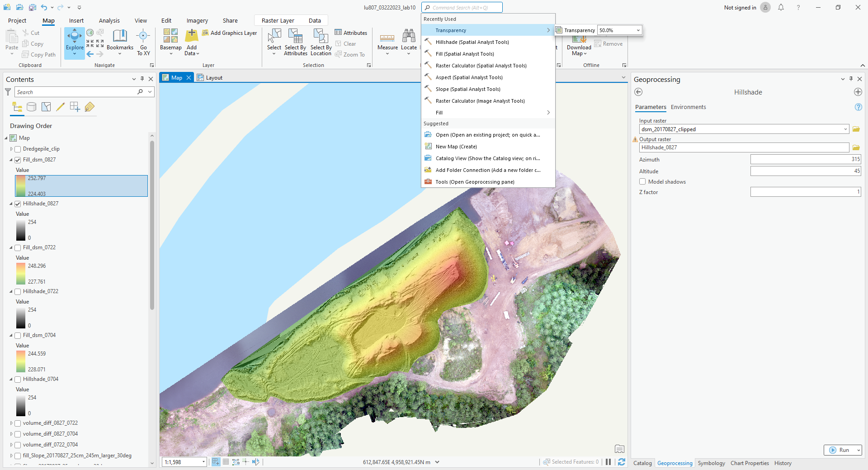Viewport: 868px width, 470px height.
Task: Expand the Dredgepile_clip layer
Action: (11, 149)
